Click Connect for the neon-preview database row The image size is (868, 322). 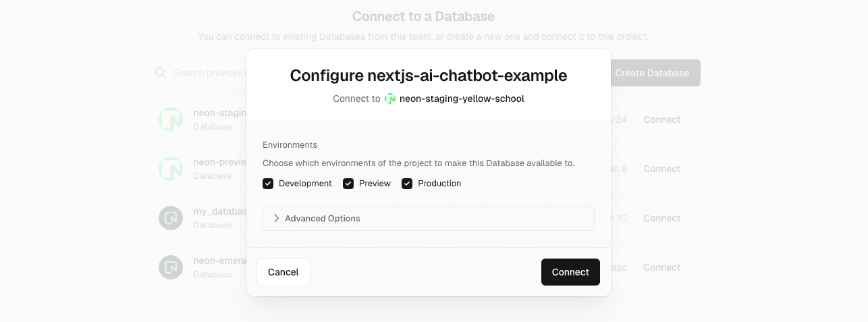661,169
